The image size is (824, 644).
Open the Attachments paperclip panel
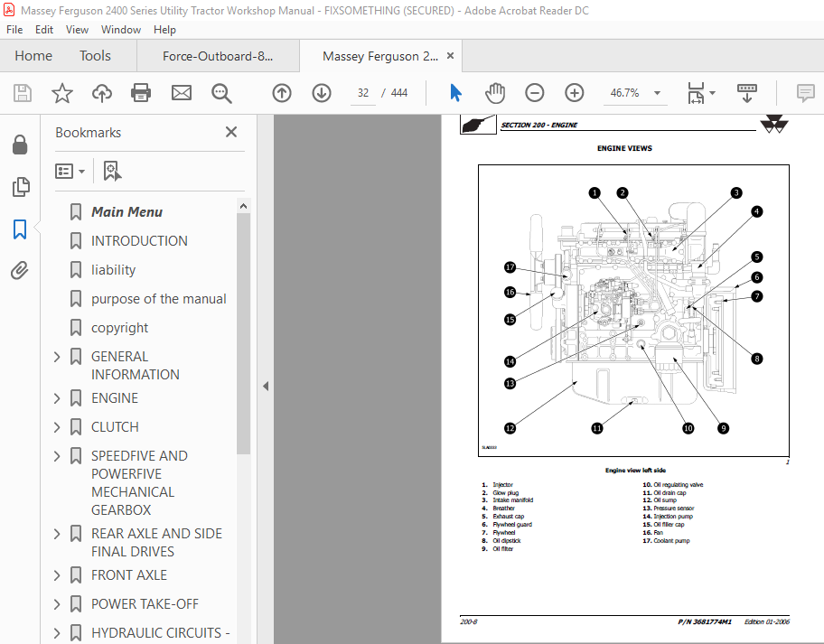pos(20,271)
